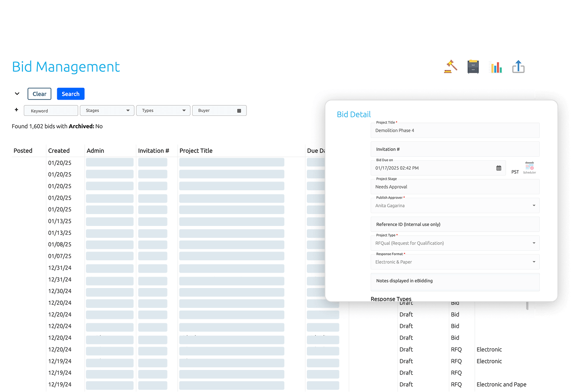The width and height of the screenshot is (574, 392).
Task: Open the archived bids file cabinet icon
Action: click(473, 67)
